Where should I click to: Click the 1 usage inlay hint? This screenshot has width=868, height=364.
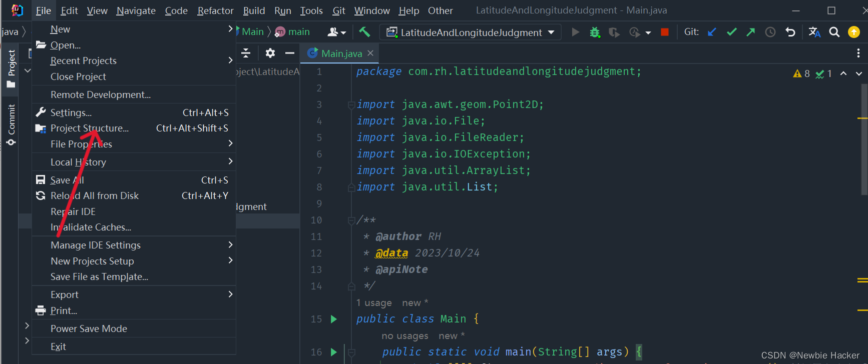[x=374, y=302]
